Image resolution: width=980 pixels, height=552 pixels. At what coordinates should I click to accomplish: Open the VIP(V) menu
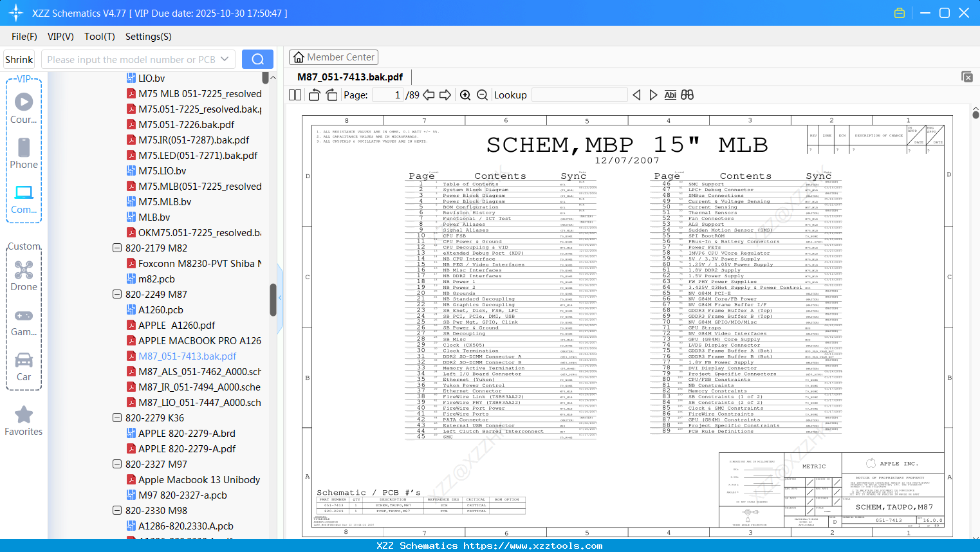coord(60,37)
